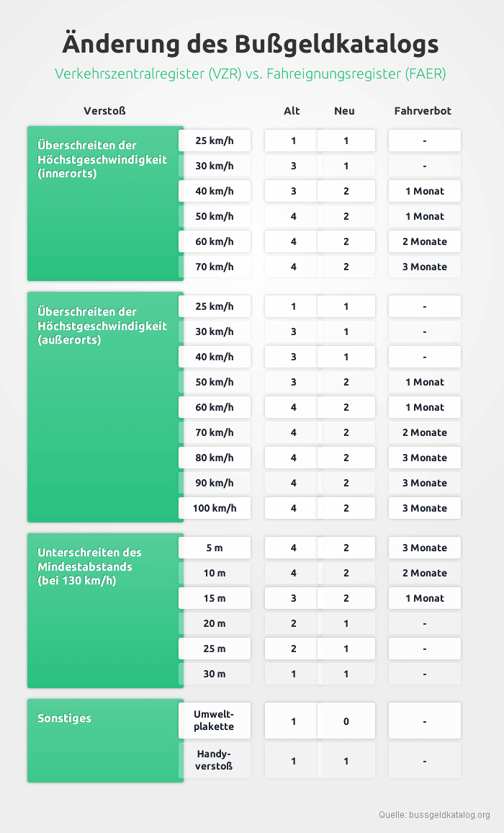Click the Sonstiges category block
Image resolution: width=504 pixels, height=833 pixels.
tap(105, 740)
